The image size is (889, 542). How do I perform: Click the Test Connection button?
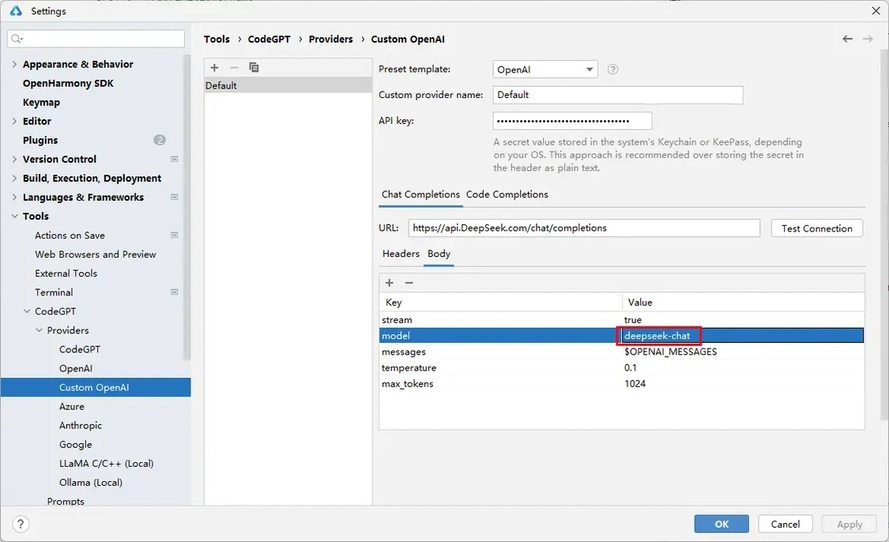tap(817, 228)
